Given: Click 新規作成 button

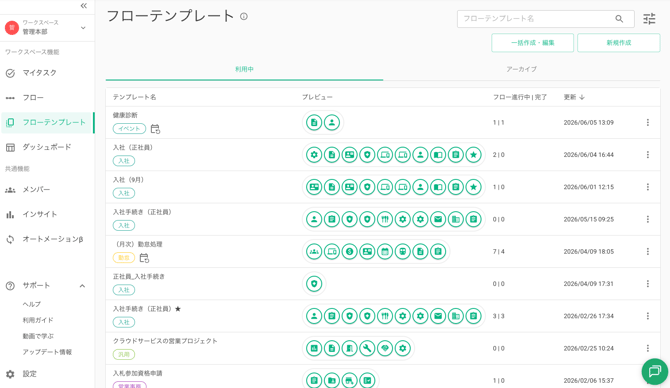Looking at the screenshot, I should tap(618, 43).
